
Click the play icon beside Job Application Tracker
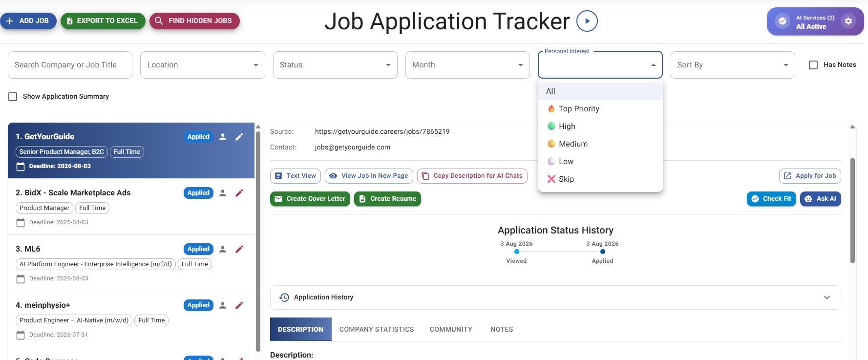click(587, 21)
